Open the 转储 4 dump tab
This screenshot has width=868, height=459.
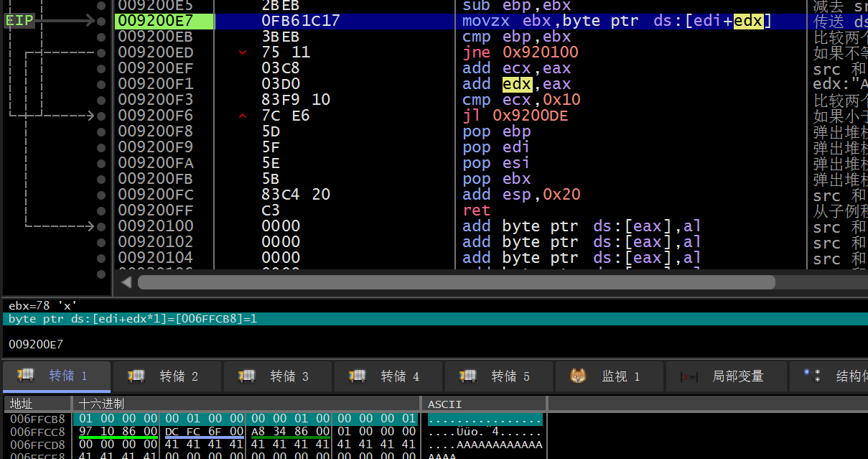point(388,376)
